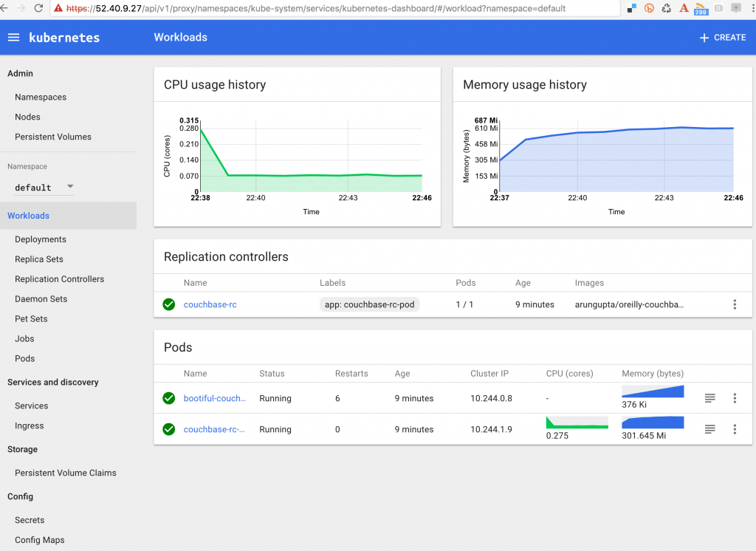Open Services in sidebar

(31, 405)
